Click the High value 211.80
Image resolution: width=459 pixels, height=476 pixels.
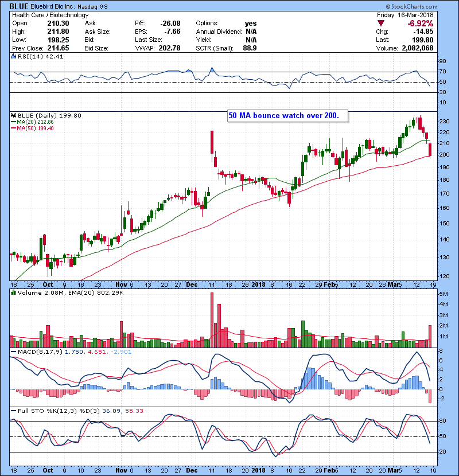click(x=58, y=32)
